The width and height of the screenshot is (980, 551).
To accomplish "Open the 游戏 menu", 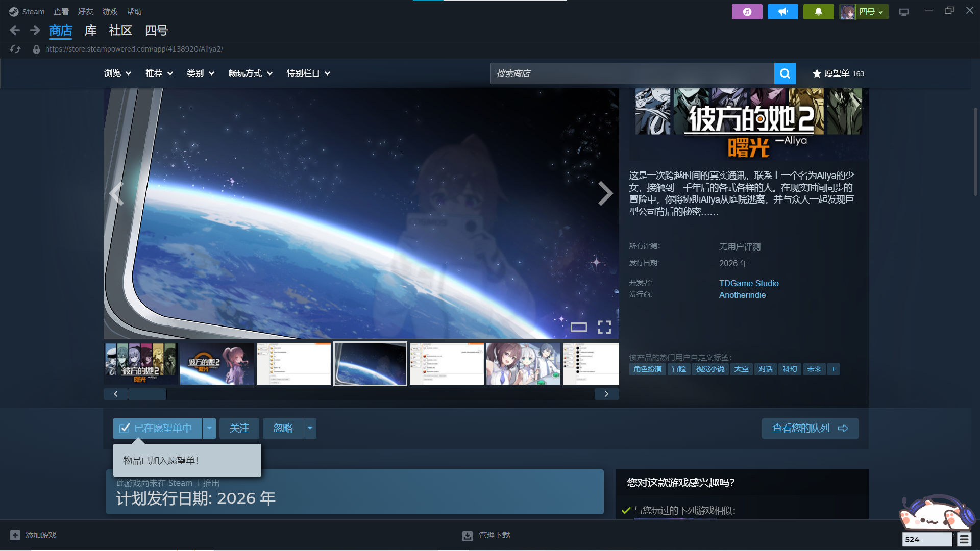I will (110, 12).
